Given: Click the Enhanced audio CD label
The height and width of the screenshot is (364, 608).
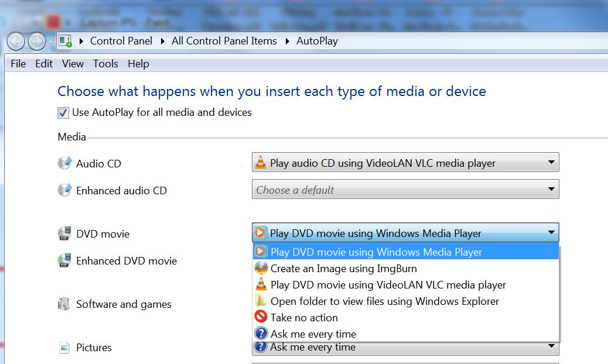Looking at the screenshot, I should tap(121, 191).
